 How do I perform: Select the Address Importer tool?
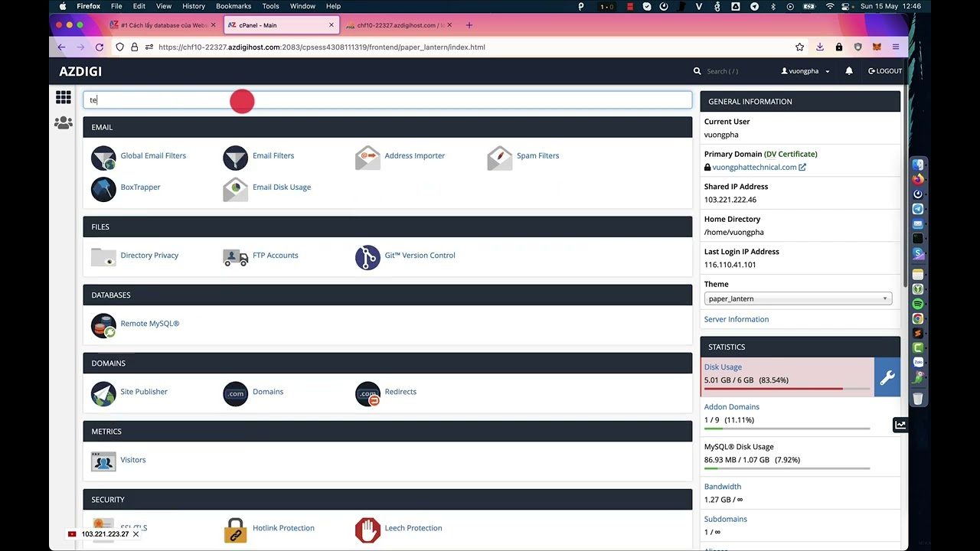point(414,155)
